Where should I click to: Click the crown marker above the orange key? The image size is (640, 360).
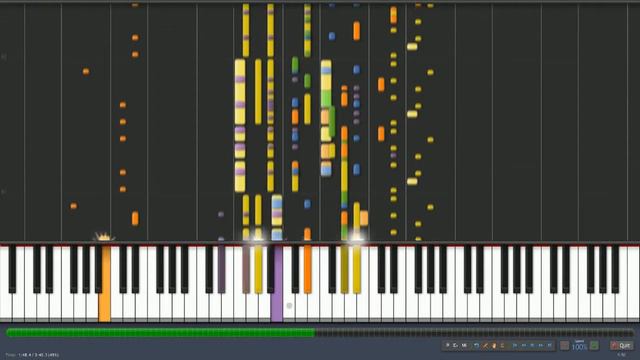point(104,236)
